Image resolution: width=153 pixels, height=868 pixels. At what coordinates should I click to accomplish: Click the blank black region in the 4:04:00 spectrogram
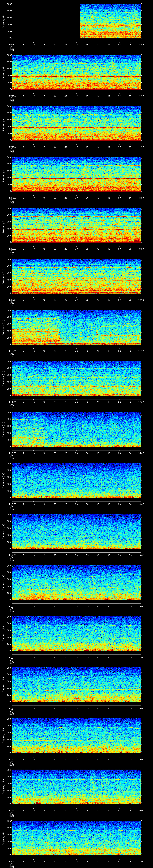(x=45, y=21)
